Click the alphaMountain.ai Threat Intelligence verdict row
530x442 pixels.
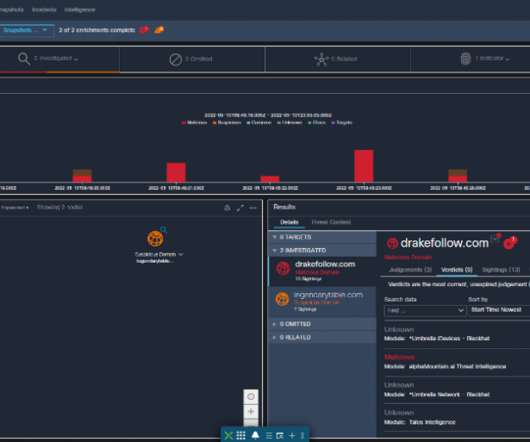pyautogui.click(x=457, y=362)
